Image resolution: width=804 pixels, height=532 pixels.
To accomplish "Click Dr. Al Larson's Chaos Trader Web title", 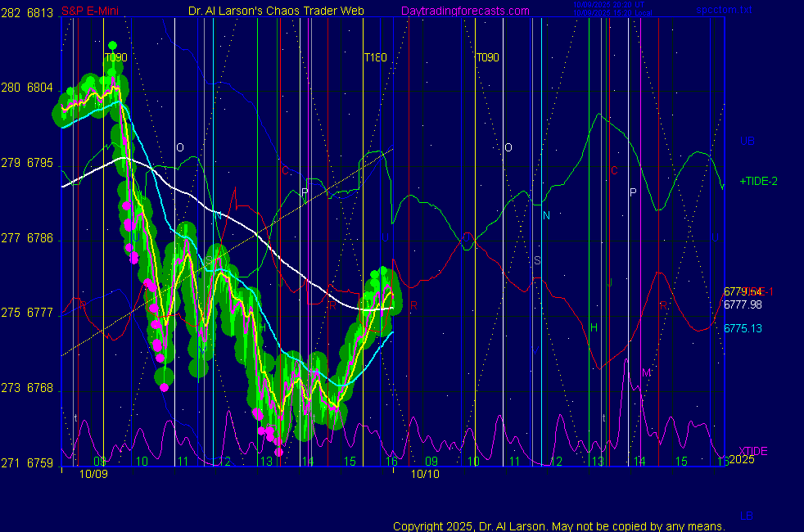I will tap(276, 11).
